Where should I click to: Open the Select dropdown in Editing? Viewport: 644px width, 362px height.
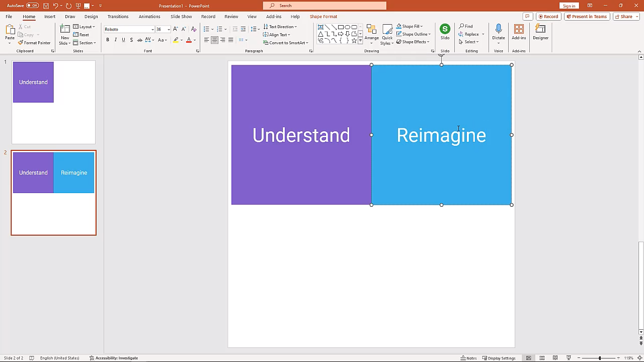pos(468,42)
